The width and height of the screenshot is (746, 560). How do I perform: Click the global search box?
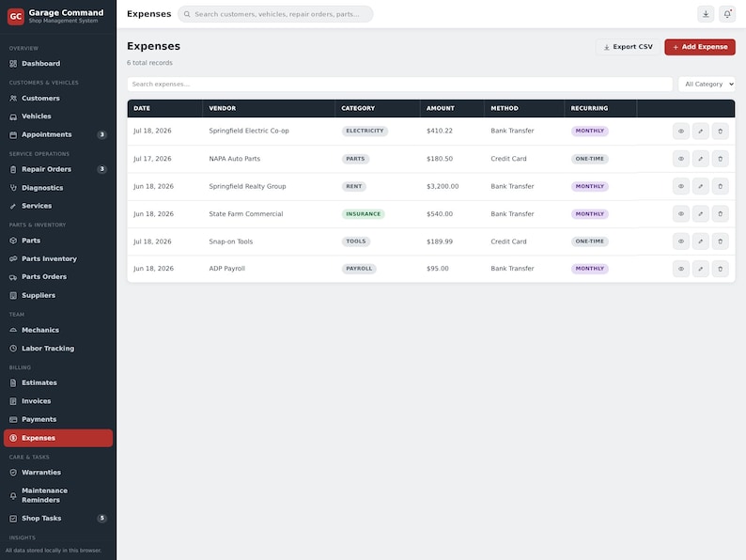tap(275, 14)
